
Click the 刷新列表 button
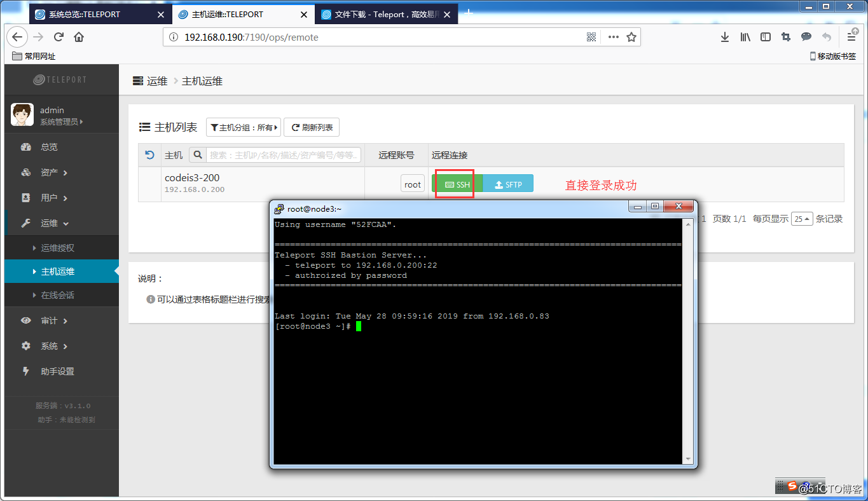312,127
